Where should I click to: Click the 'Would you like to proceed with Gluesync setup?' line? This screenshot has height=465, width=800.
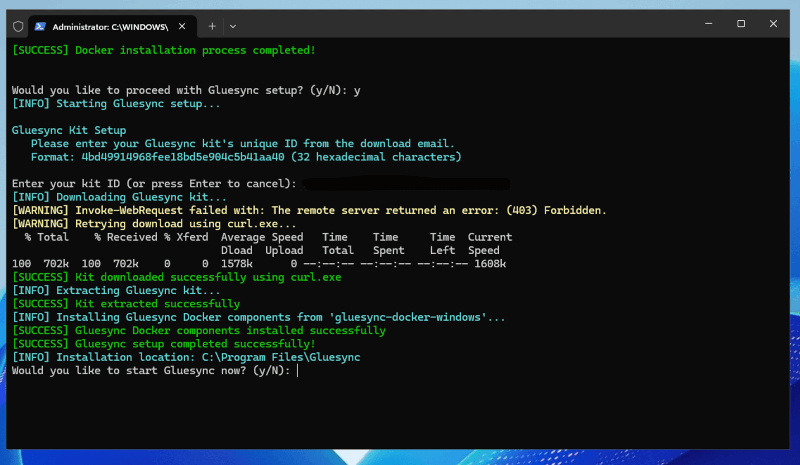point(186,90)
